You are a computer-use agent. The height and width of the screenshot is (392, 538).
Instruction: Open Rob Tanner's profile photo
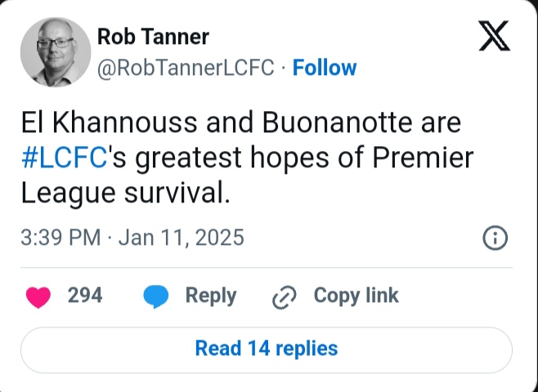pos(55,51)
